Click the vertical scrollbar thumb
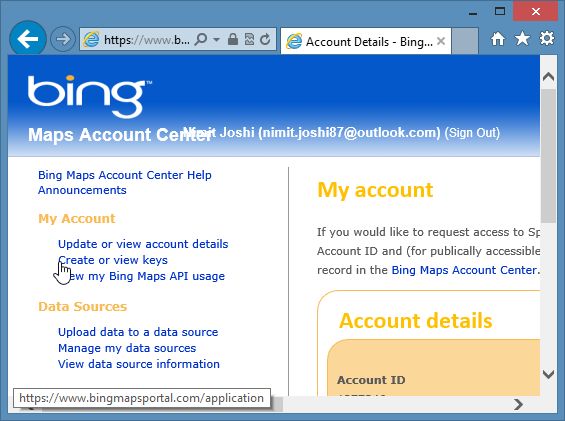565x421 pixels. (548, 156)
